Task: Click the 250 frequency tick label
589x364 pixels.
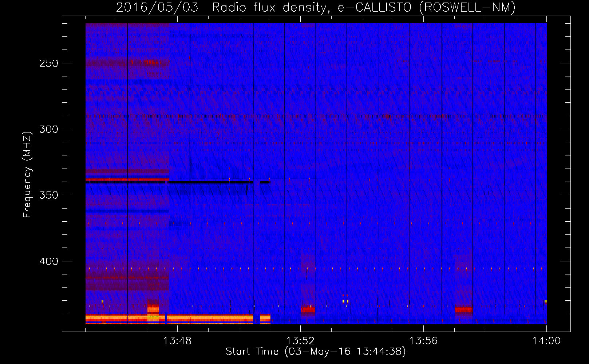Action: click(49, 63)
